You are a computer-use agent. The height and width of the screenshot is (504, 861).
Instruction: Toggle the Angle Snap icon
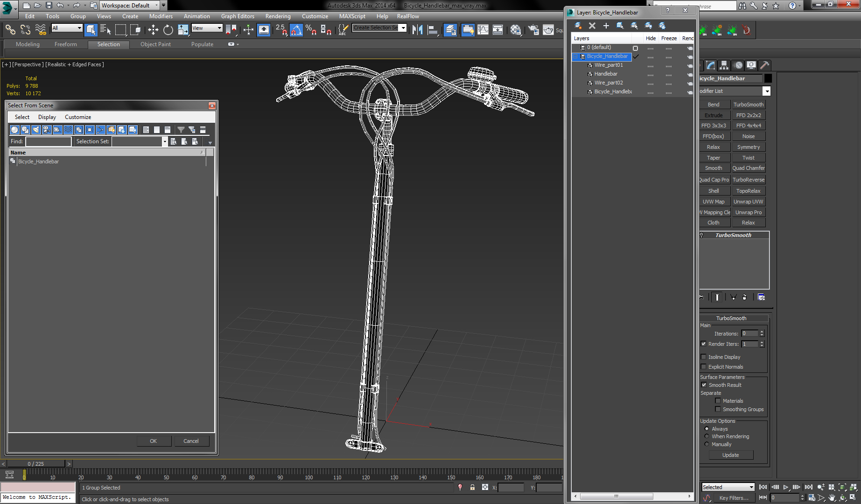(296, 30)
